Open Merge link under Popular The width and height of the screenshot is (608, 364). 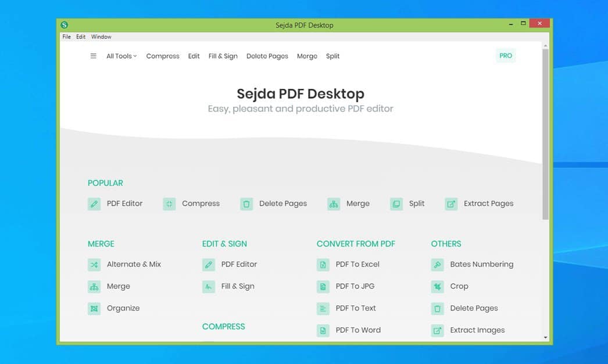point(358,204)
